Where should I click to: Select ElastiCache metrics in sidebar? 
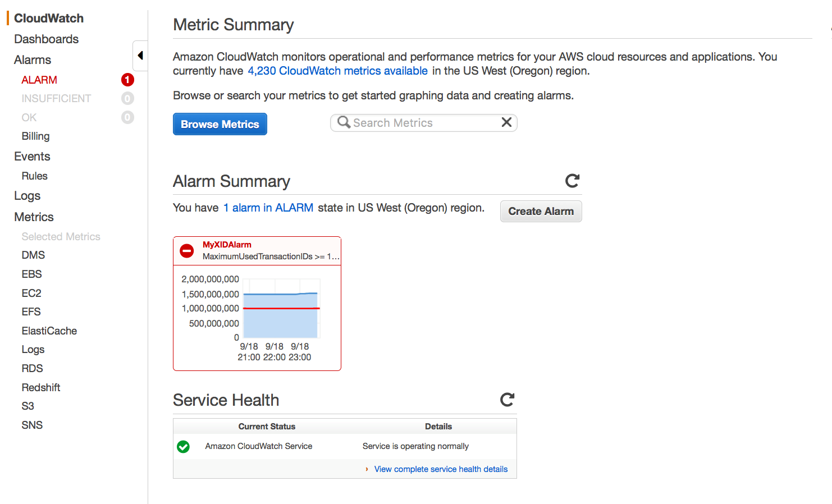tap(49, 331)
